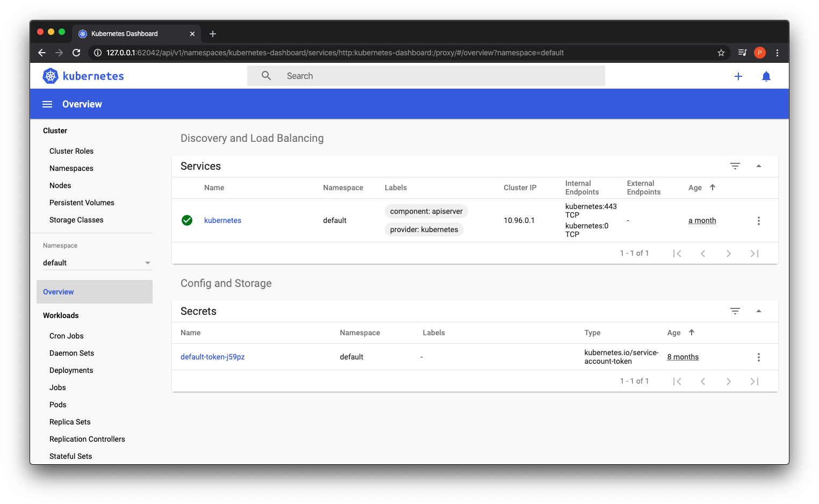Screen dimensions: 819x504
Task: Click the 'component: apiserver' label chip
Action: click(x=426, y=211)
